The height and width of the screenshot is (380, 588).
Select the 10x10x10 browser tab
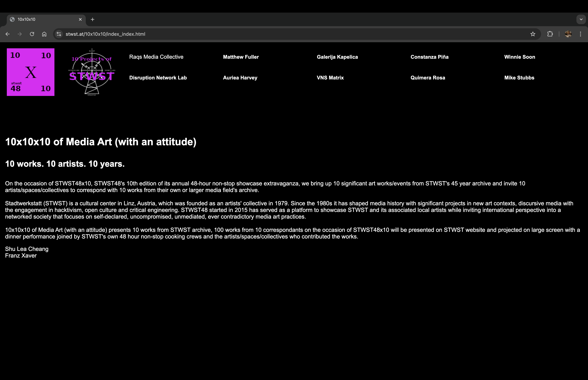tap(46, 20)
